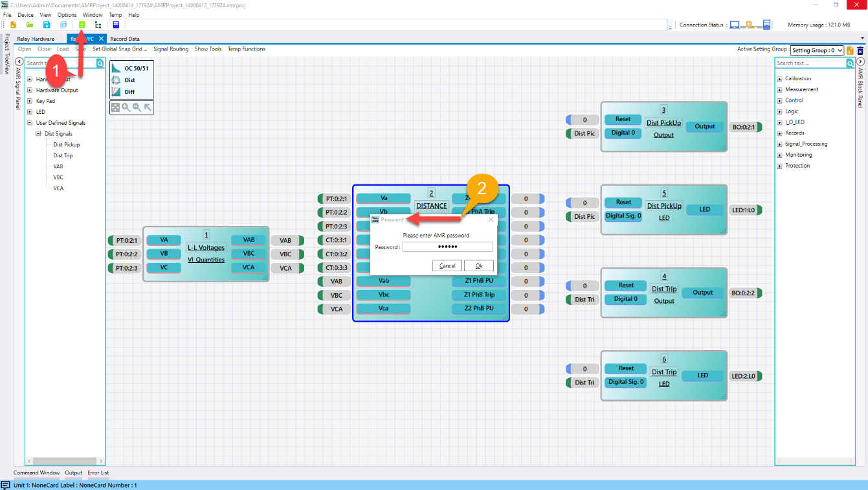Click the green download toolbar icon
This screenshot has height=490, width=868.
[x=82, y=25]
